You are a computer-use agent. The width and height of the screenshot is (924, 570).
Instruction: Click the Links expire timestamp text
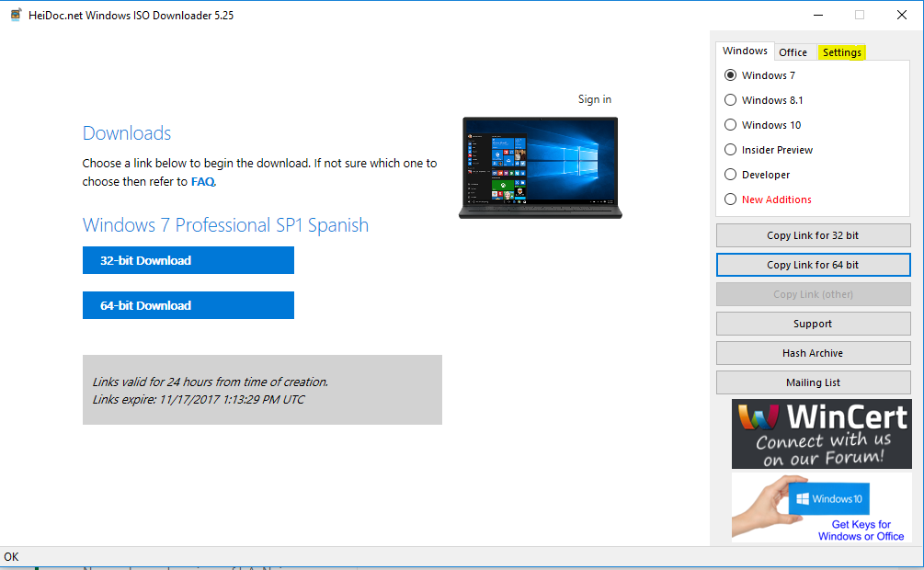[199, 400]
